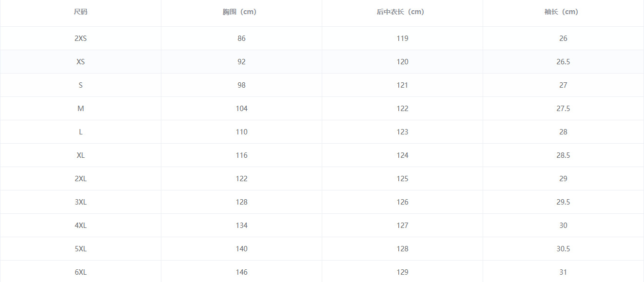Click sleeve length 26.5 in XS row
Image resolution: width=644 pixels, height=282 pixels.
point(563,62)
